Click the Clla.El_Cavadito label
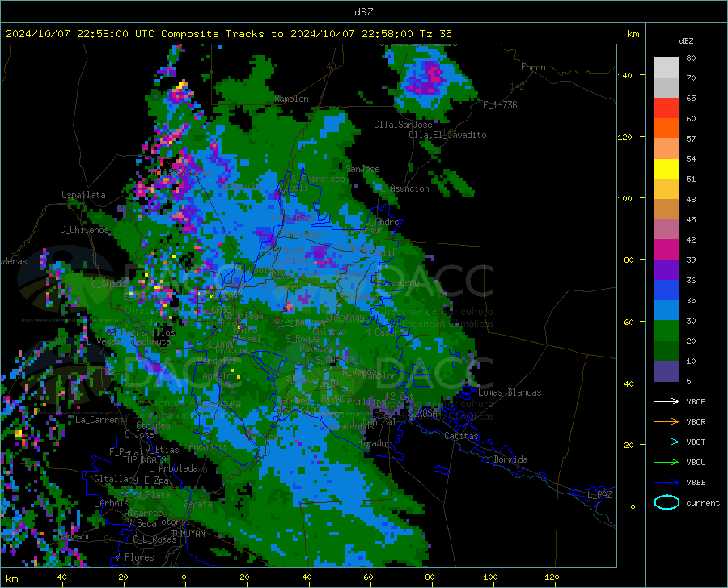 pos(447,135)
